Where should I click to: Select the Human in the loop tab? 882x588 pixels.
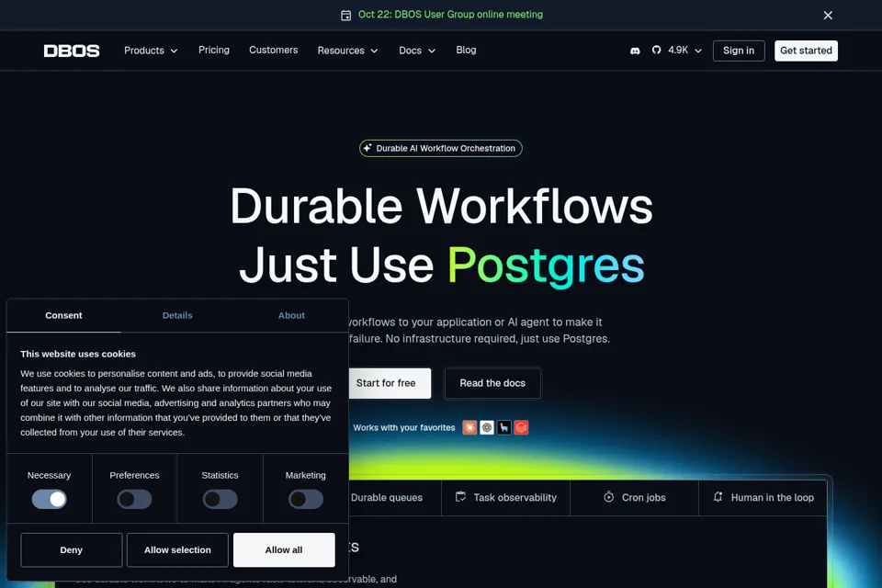click(x=763, y=497)
